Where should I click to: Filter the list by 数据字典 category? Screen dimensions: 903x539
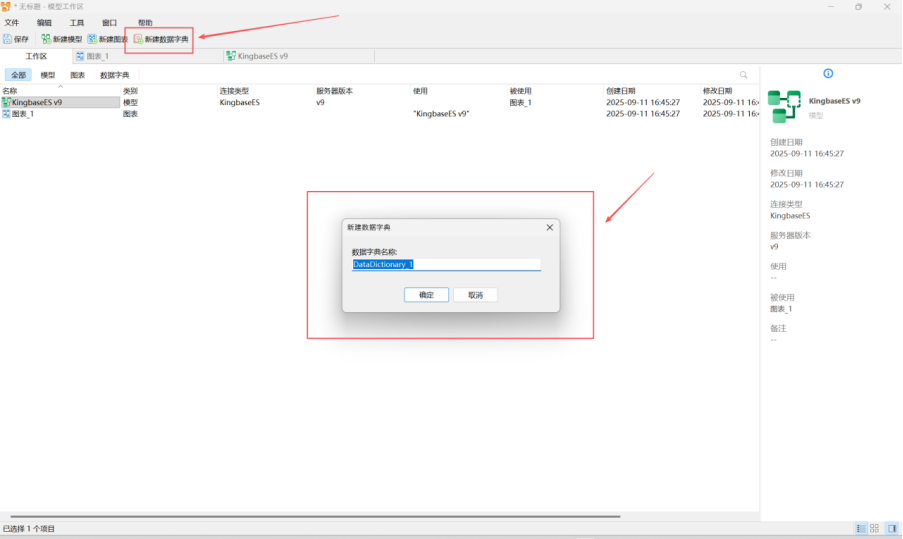click(114, 75)
